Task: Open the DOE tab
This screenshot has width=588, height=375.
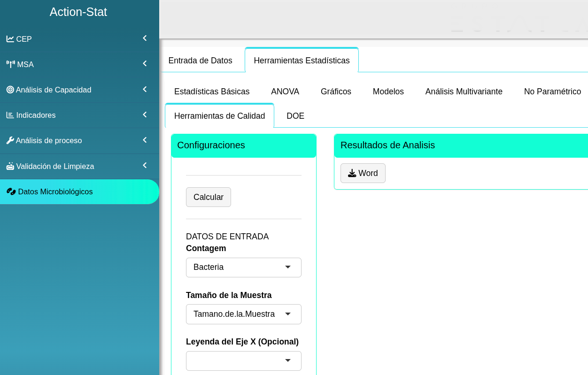Action: [295, 116]
